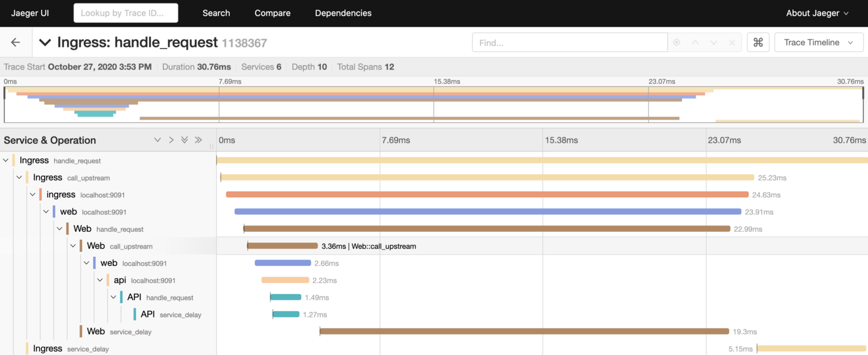
Task: Collapse the Web handle_request tree node
Action: (60, 228)
